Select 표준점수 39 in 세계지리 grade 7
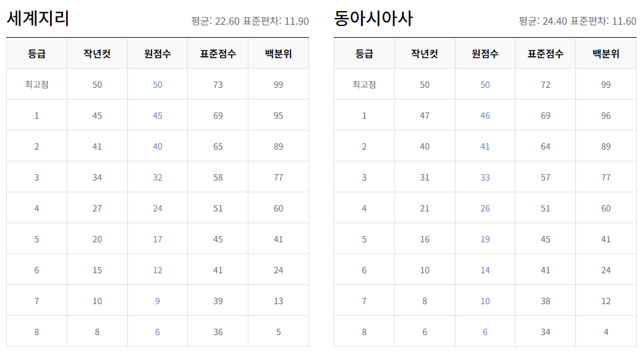Screen dimensions: 644x353 [218, 301]
